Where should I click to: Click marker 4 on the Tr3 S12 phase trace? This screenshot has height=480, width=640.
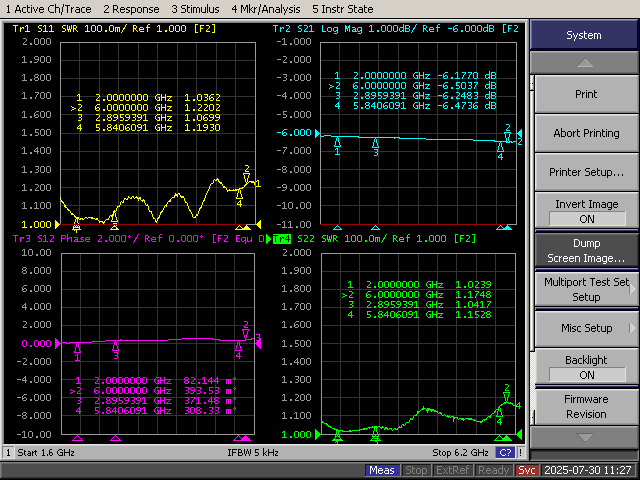[x=238, y=350]
